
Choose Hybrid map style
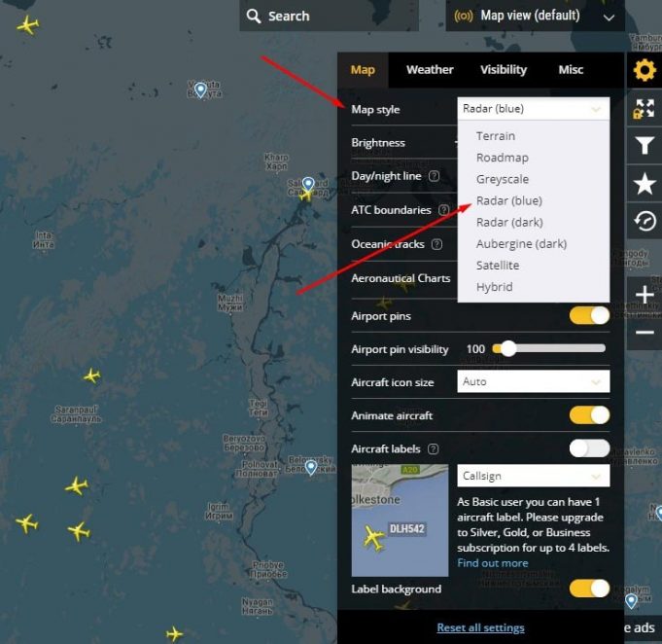494,287
